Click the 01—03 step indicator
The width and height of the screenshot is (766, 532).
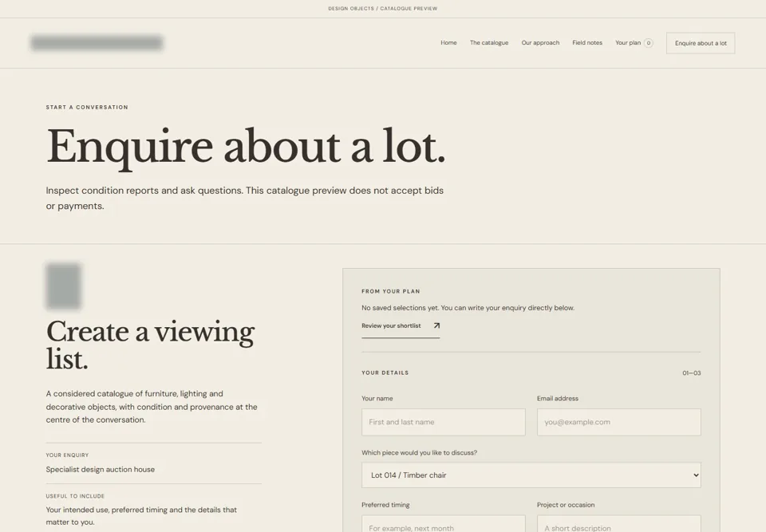(x=691, y=373)
